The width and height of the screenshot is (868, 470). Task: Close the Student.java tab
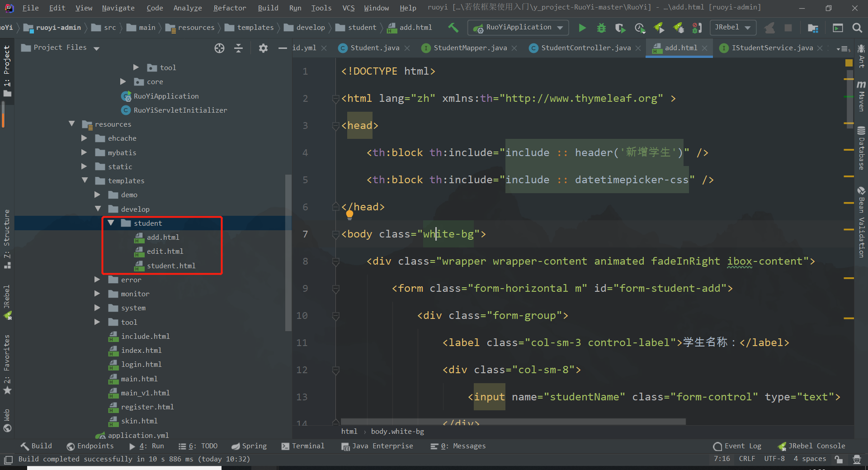click(407, 48)
